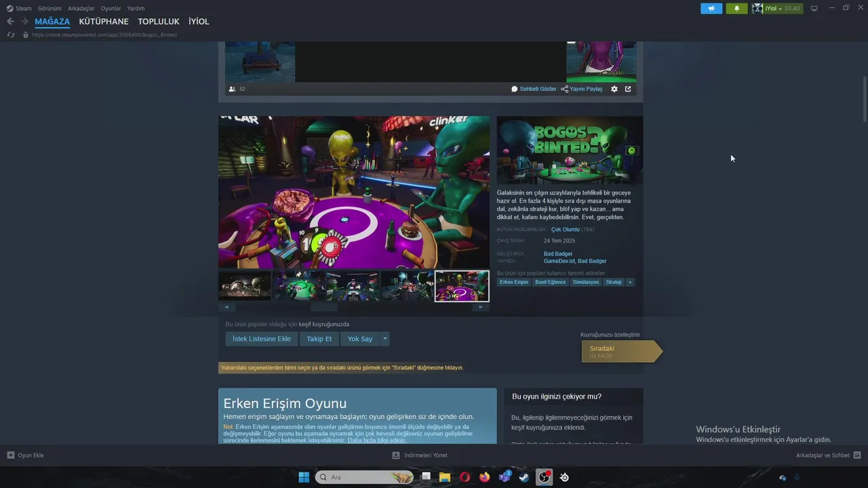
Task: Click Daha fazla bilgi edinin link
Action: coord(377,441)
